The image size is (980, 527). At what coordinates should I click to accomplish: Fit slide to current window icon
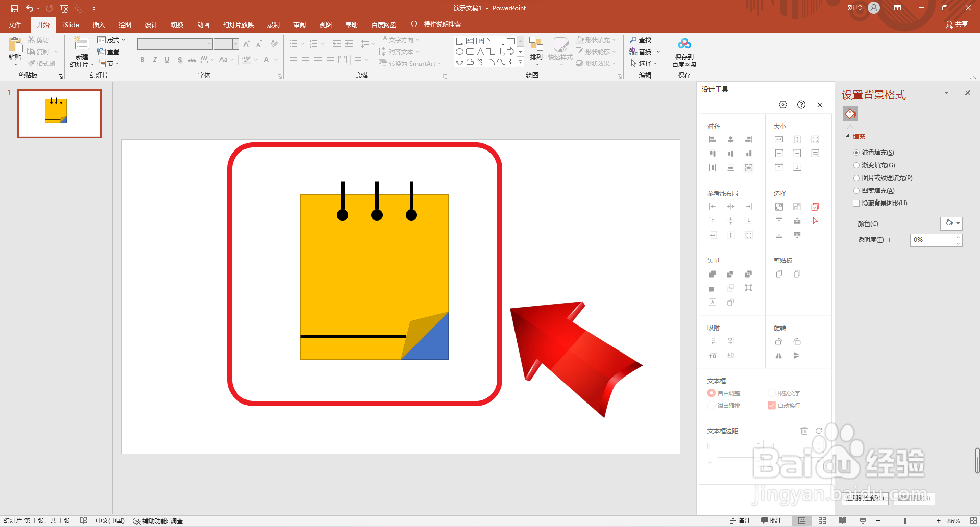coord(973,521)
